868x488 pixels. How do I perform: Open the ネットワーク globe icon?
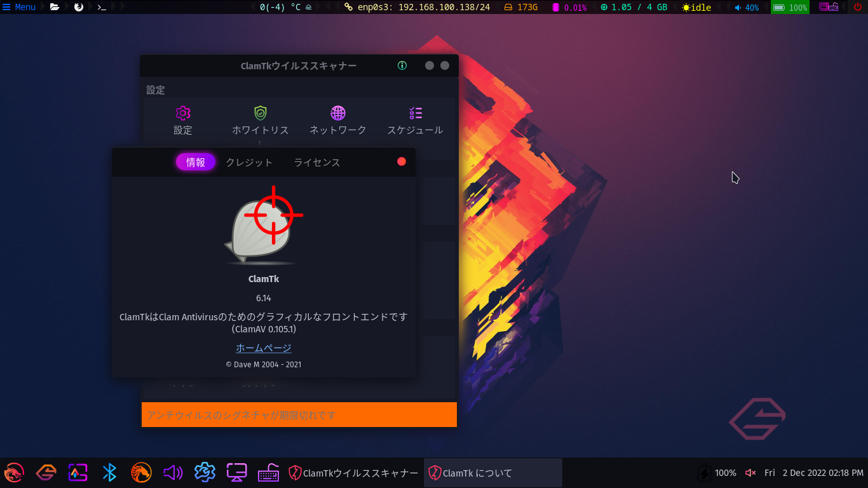338,113
